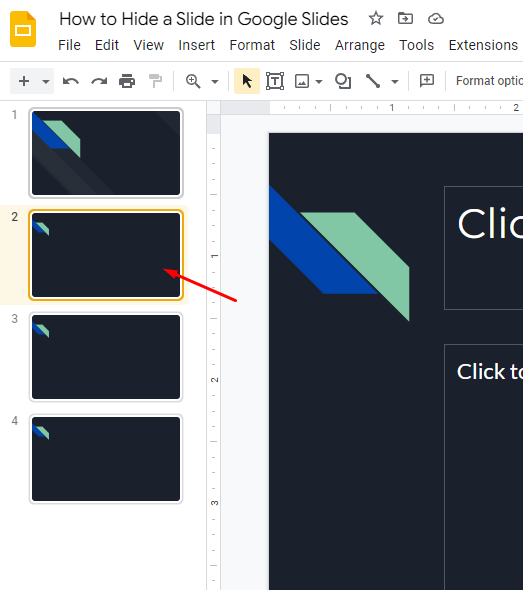Open the Format menu
The image size is (523, 590).
pyautogui.click(x=252, y=45)
